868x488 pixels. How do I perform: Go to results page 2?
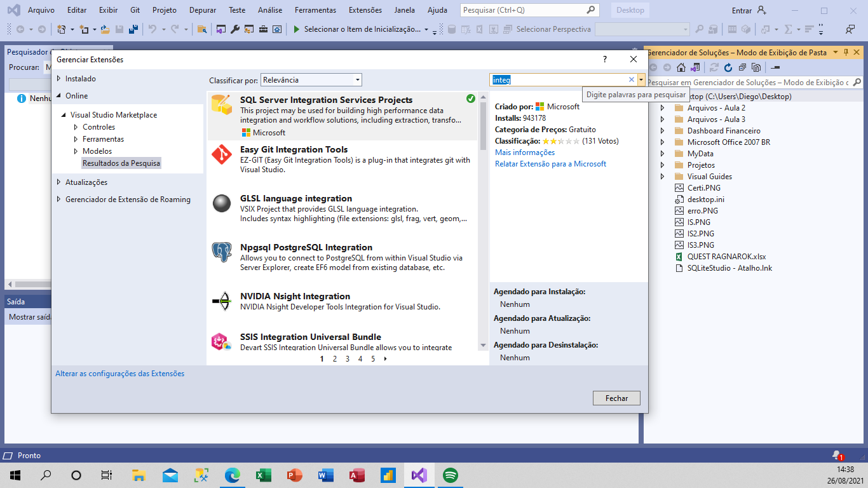tap(335, 359)
